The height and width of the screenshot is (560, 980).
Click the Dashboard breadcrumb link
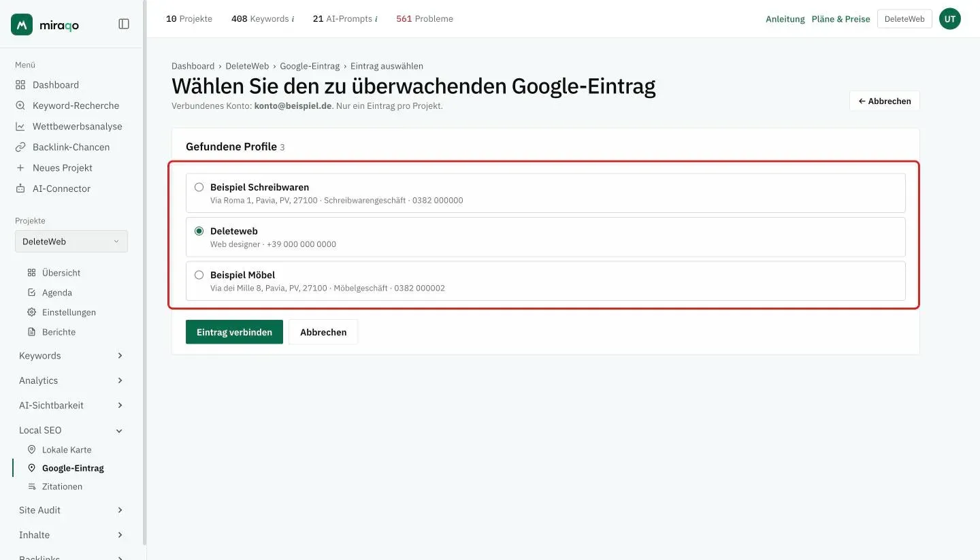click(193, 66)
